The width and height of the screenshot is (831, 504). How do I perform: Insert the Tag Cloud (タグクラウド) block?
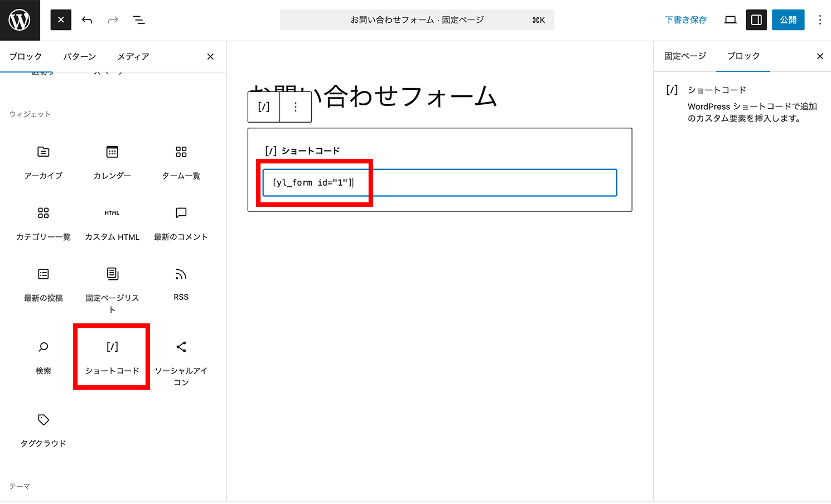tap(44, 429)
